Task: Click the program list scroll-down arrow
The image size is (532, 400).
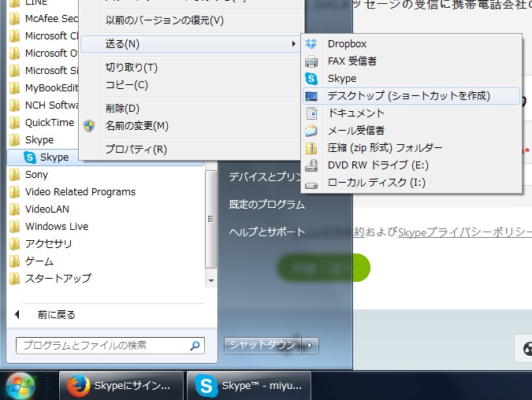Action: [211, 280]
